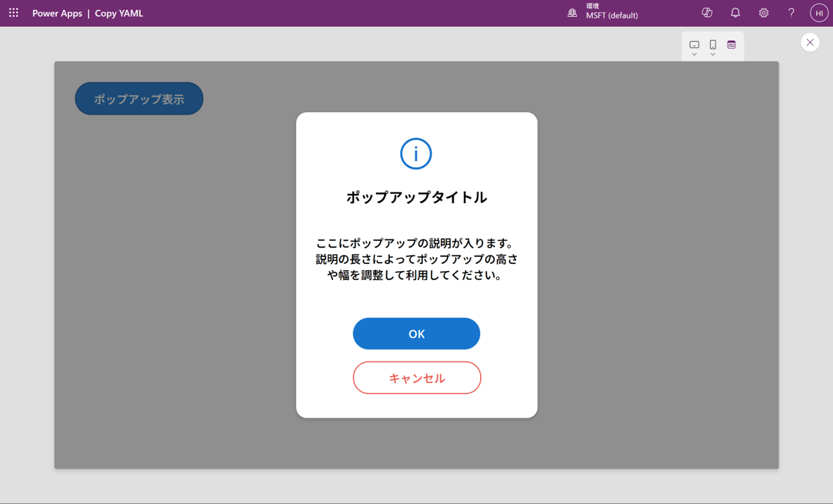Open the MSFT (default) environment picker
The image size is (833, 504).
click(x=611, y=15)
